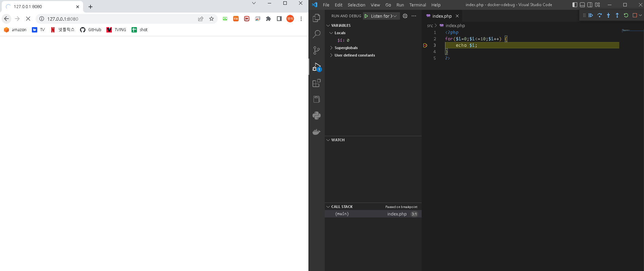Toggle the Chrome side panel
This screenshot has width=644, height=271.
click(x=279, y=19)
